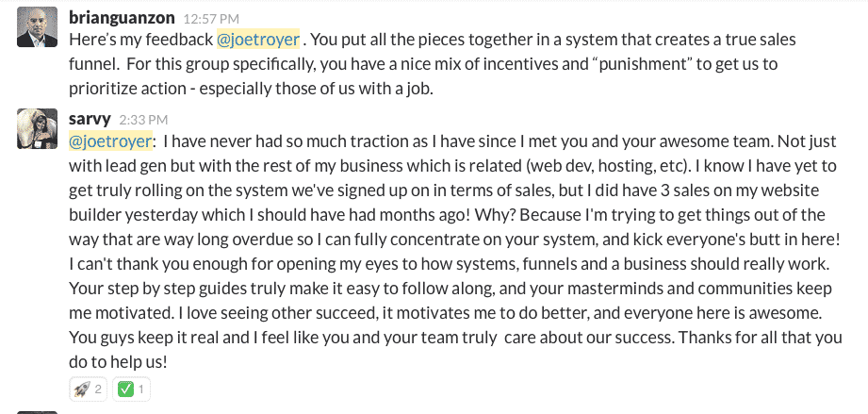Add a rocket emoji reaction
Image resolution: width=868 pixels, height=414 pixels.
[88, 389]
